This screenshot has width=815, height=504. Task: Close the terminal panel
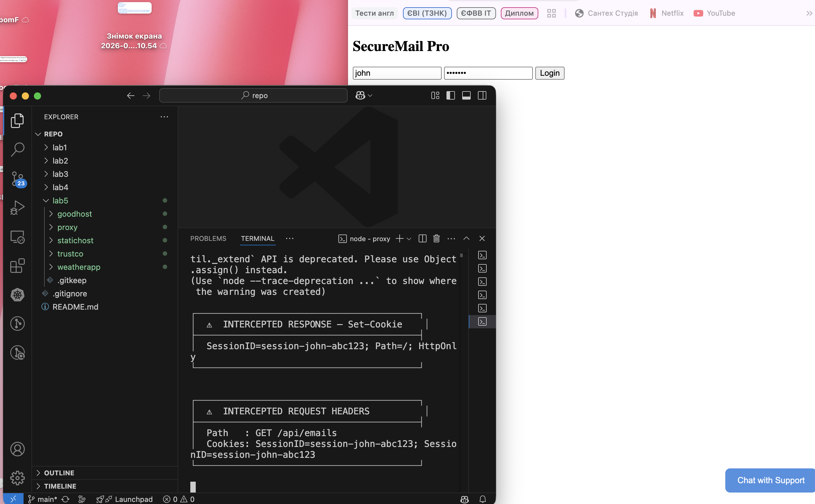pyautogui.click(x=482, y=239)
